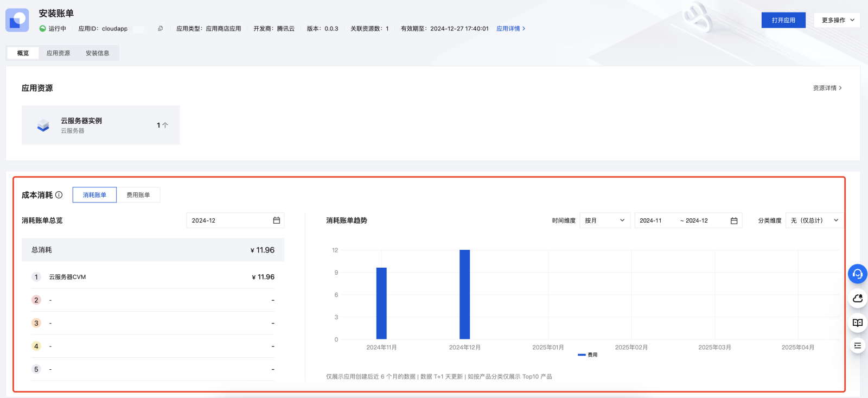Select the 消耗账单 toggle option
This screenshot has width=868, height=398.
94,195
